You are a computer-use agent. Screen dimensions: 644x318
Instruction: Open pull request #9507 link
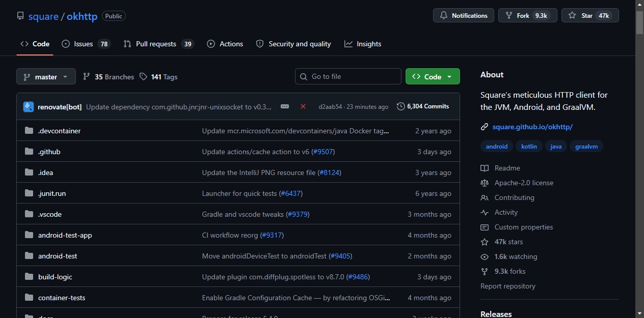click(x=323, y=152)
